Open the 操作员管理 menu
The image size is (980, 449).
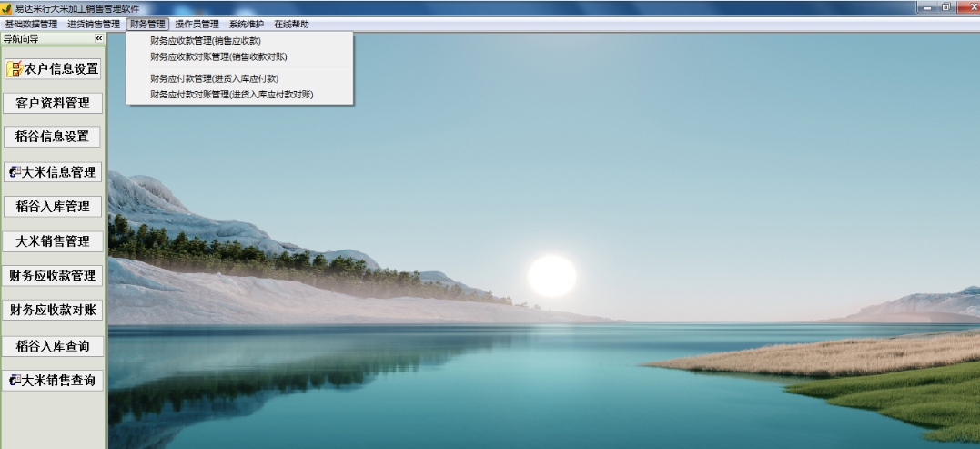(197, 25)
